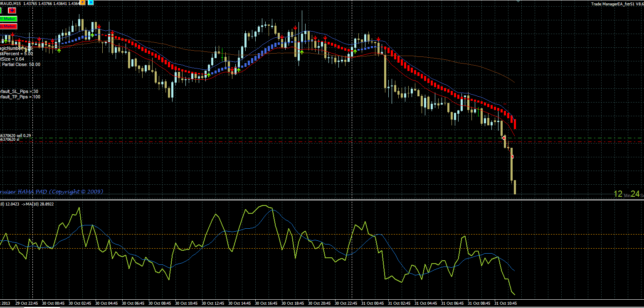Screen dimensions: 644x308
Task: Click the green BUY Market button
Action: pos(8,19)
